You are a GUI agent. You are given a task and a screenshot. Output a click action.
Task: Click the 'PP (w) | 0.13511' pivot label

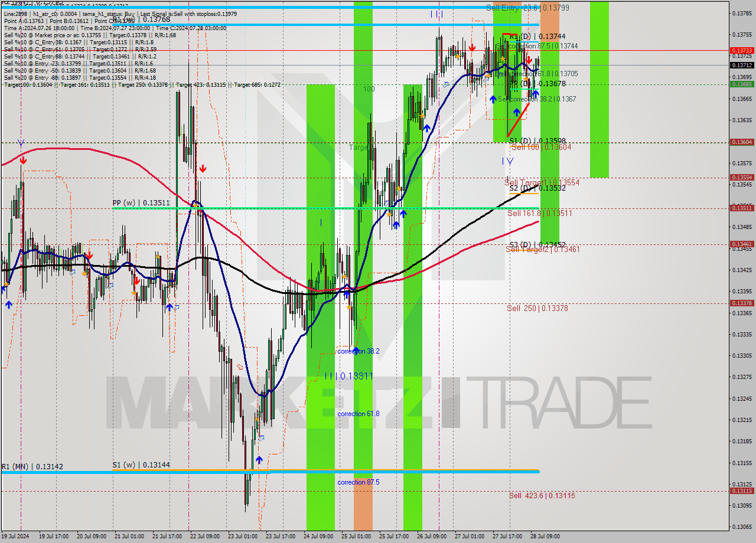(141, 203)
